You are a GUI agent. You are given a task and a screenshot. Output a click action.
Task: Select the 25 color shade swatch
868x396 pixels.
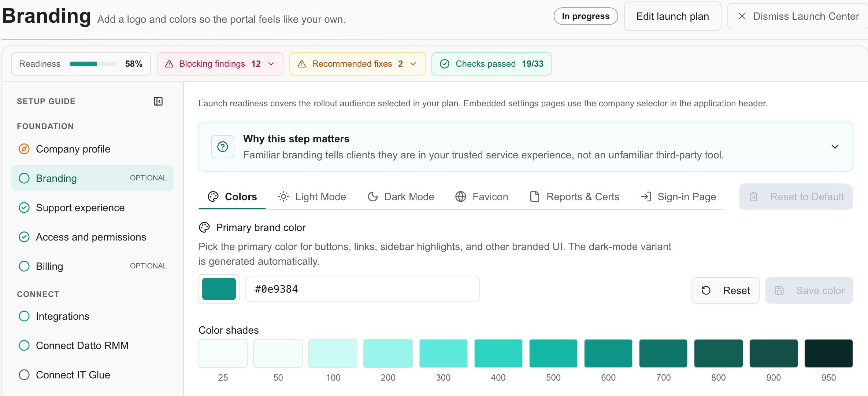[x=223, y=354]
